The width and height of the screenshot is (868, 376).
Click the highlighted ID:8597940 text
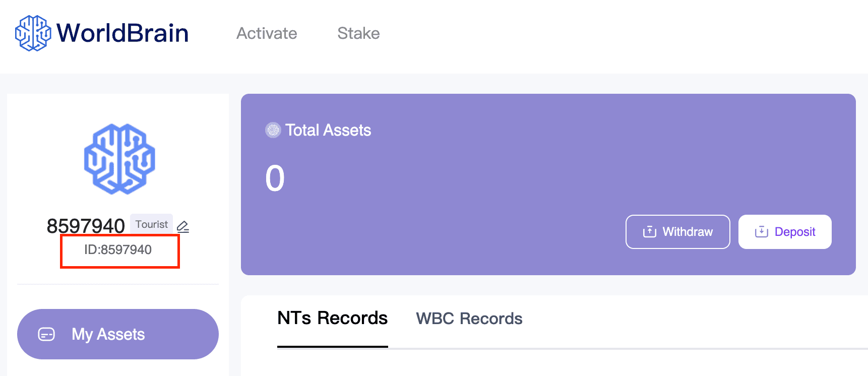pos(119,249)
